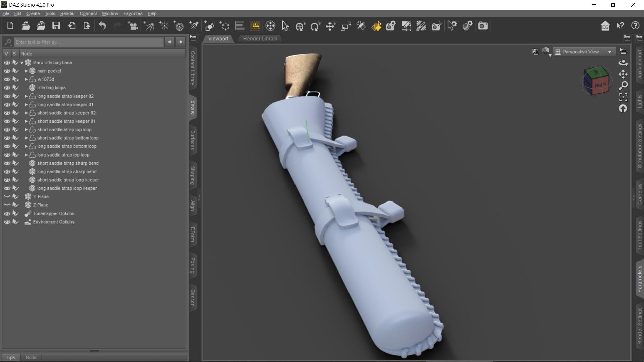Switch to the Render Library tab
The width and height of the screenshot is (644, 362).
coord(260,39)
